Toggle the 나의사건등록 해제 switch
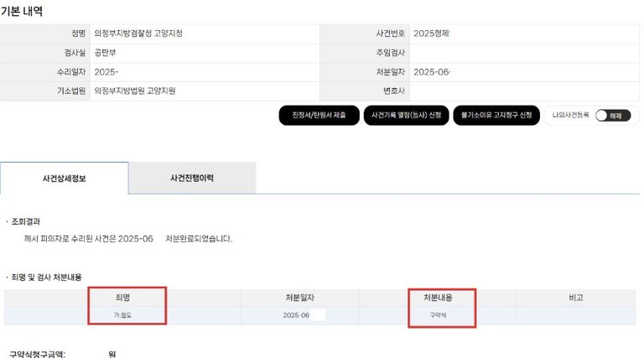 [x=612, y=116]
